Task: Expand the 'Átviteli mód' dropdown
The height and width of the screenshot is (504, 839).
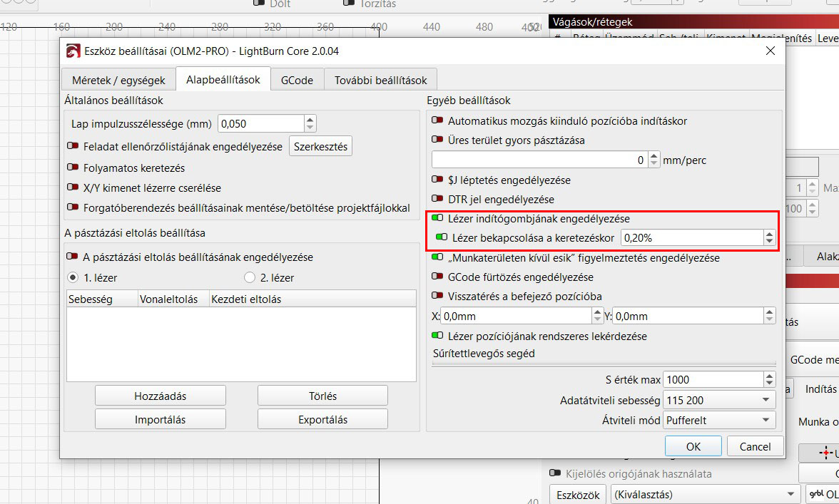Action: point(718,420)
